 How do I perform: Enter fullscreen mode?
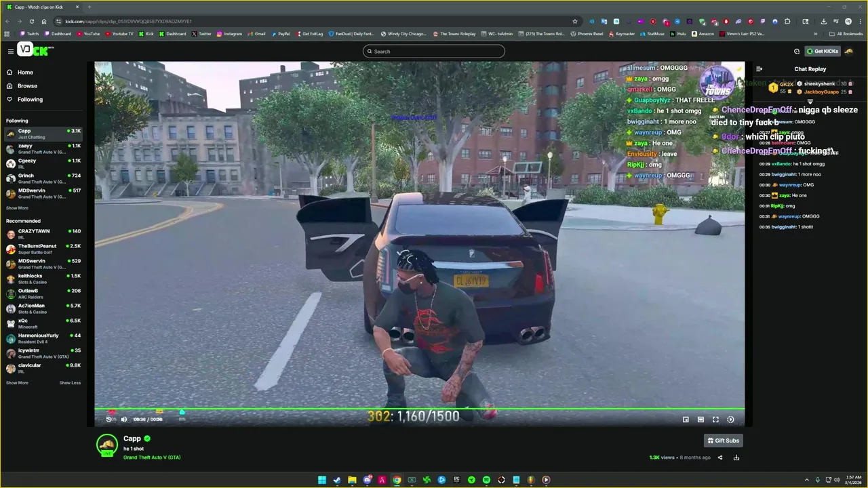715,420
